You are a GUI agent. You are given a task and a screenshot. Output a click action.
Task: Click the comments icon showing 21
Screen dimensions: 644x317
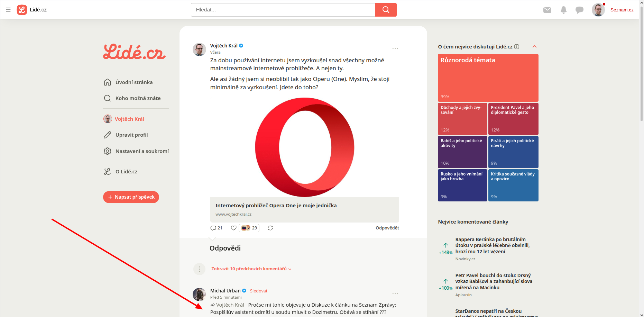tap(216, 228)
